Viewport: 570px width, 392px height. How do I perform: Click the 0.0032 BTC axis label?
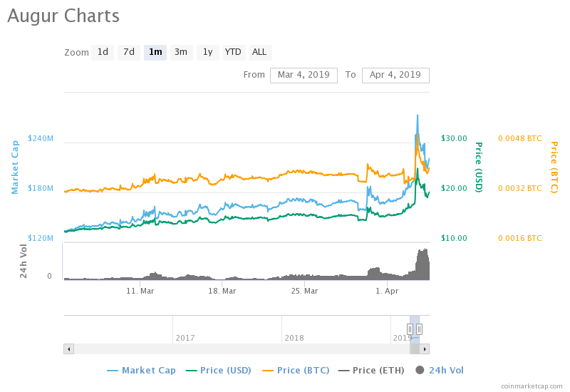click(x=520, y=188)
